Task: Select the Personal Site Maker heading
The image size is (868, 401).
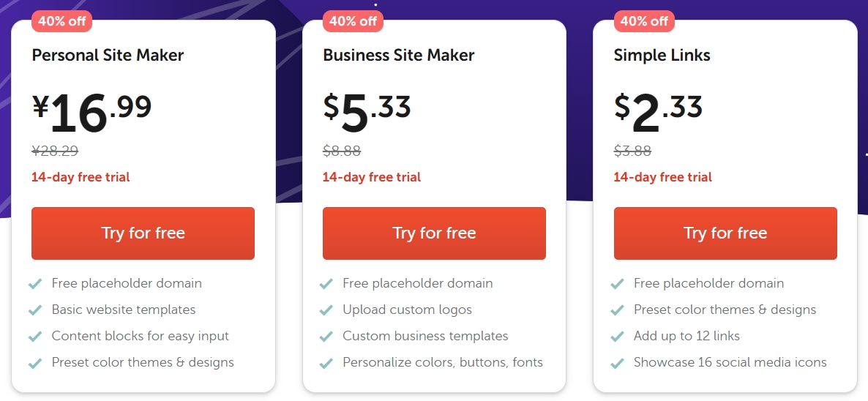Action: [x=108, y=56]
